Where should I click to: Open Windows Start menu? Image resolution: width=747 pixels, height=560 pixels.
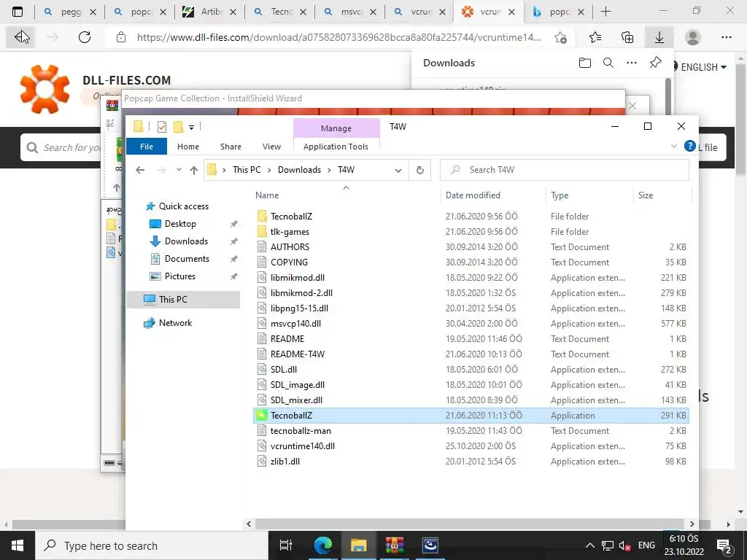tap(18, 545)
